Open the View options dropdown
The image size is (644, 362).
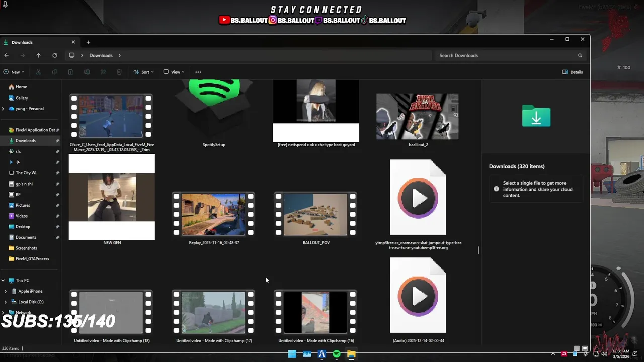click(174, 72)
